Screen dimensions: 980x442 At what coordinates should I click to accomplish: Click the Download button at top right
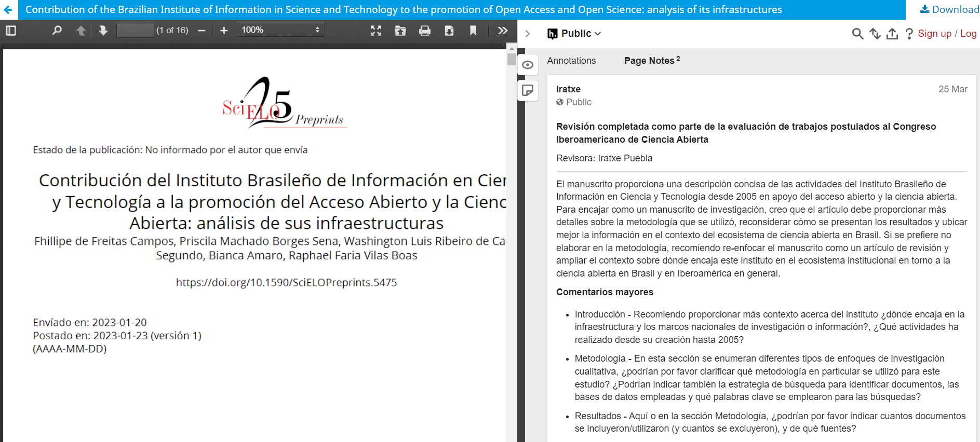(x=949, y=9)
